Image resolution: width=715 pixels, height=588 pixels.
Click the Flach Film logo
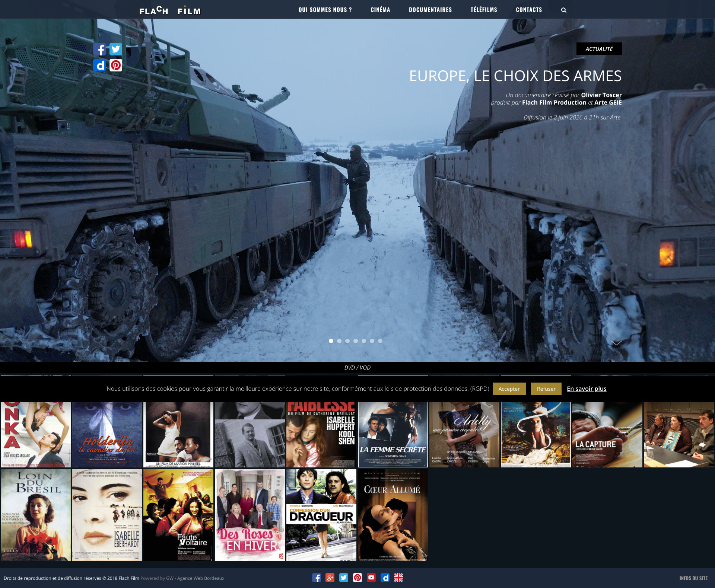pyautogui.click(x=170, y=10)
